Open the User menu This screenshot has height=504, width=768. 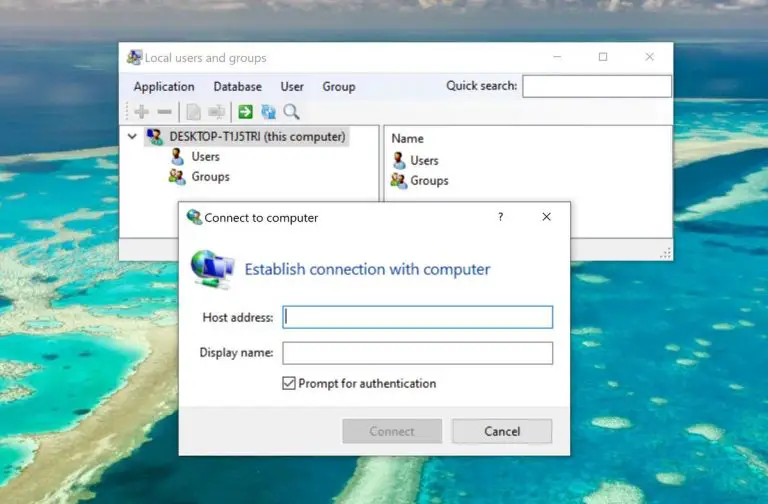pyautogui.click(x=292, y=87)
